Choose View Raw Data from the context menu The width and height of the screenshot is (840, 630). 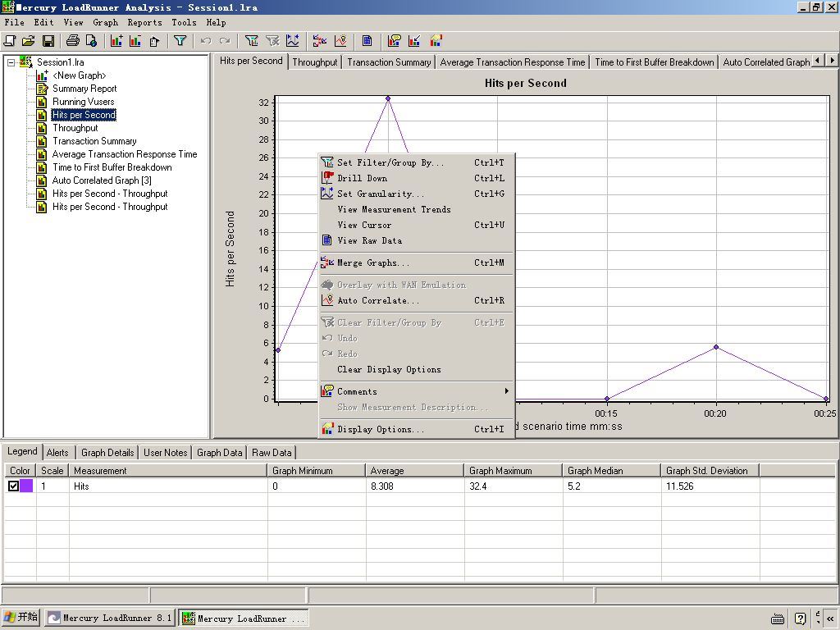click(x=417, y=240)
